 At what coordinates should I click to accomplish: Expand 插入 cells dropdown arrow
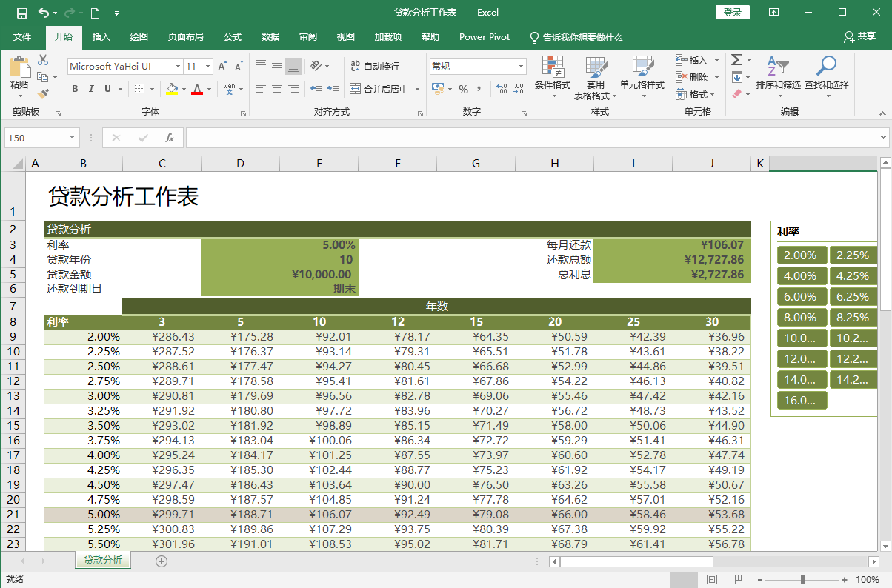point(716,60)
